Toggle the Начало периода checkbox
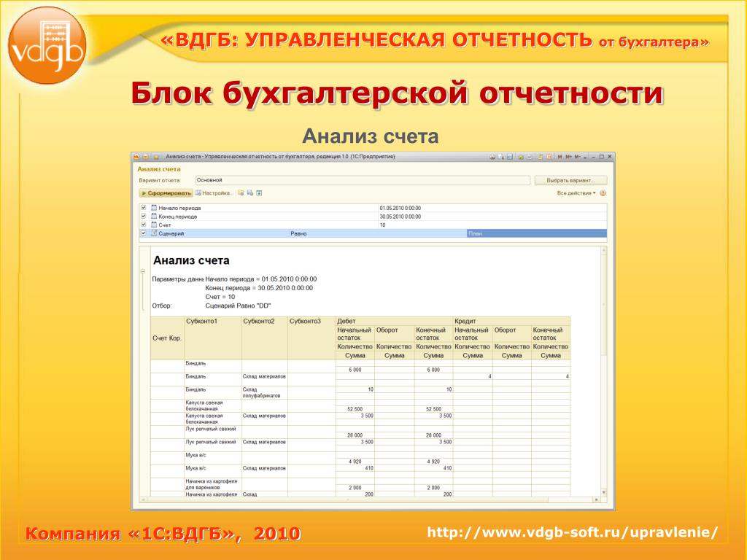The height and width of the screenshot is (560, 747). click(144, 208)
